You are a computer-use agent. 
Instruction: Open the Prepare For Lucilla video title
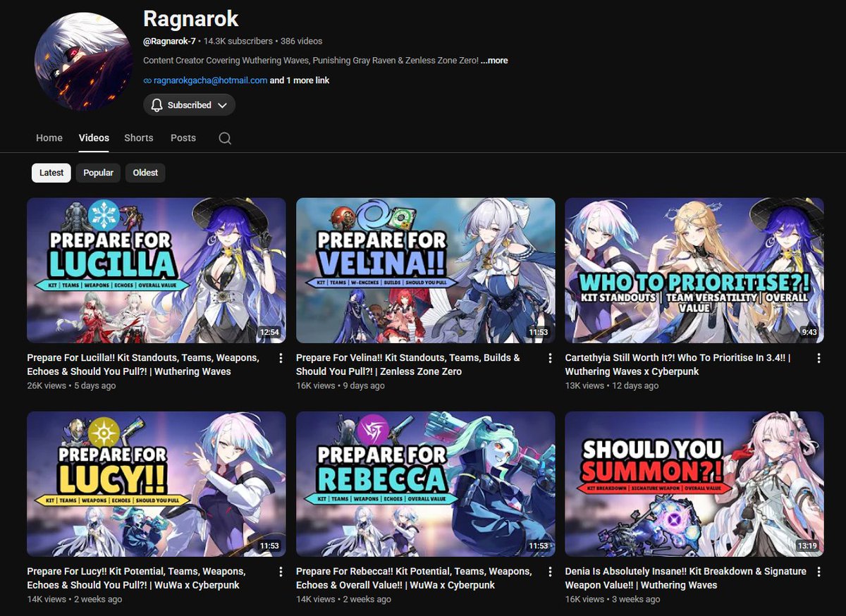click(x=143, y=364)
